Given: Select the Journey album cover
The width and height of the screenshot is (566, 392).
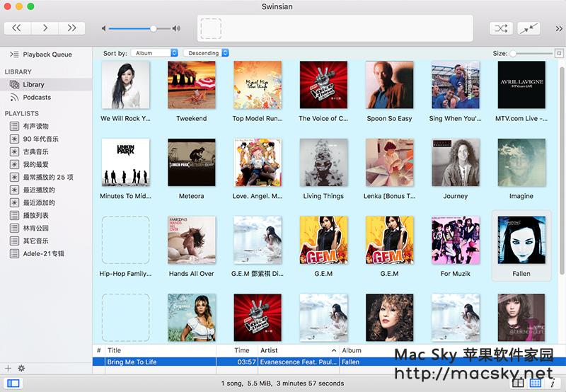Looking at the screenshot, I should click(456, 163).
